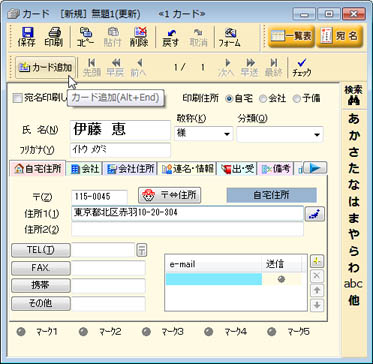Click the 削除 (delete) toolbar icon
This screenshot has width=373, height=364.
click(x=140, y=37)
